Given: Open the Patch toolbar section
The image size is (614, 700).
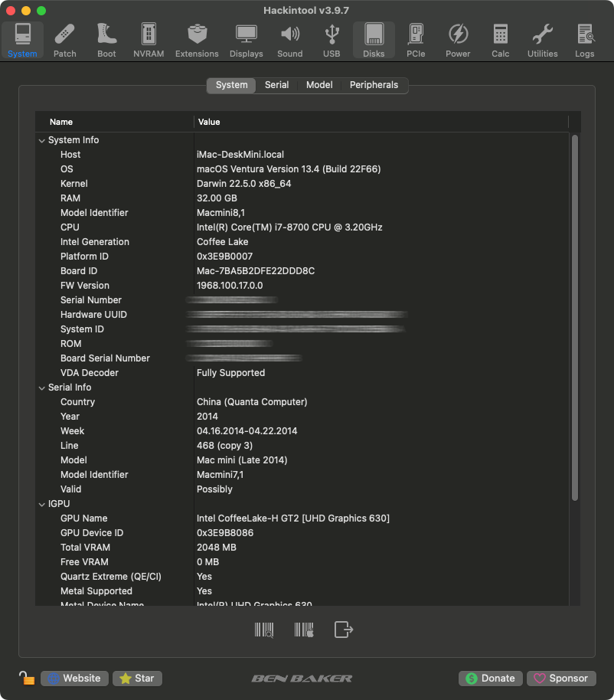Looking at the screenshot, I should (x=65, y=40).
